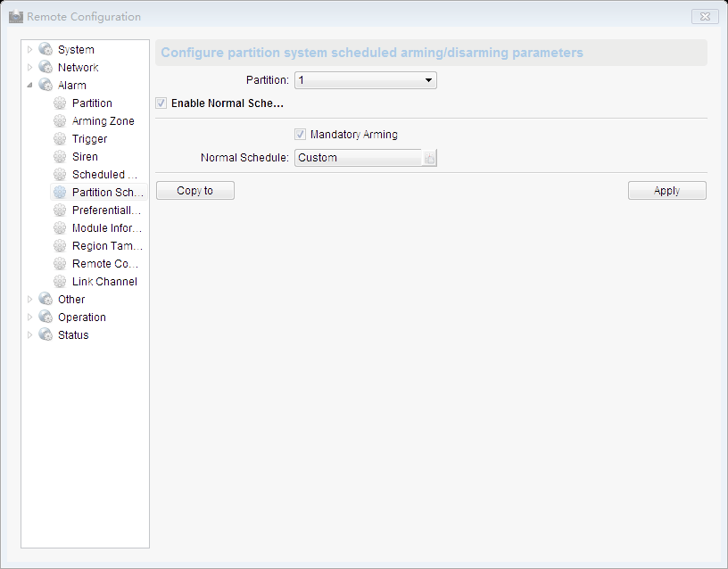Select the Alarm label in tree
728x569 pixels.
tap(72, 86)
